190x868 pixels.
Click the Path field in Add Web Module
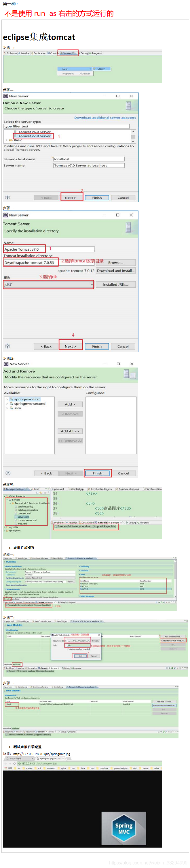click(x=79, y=645)
